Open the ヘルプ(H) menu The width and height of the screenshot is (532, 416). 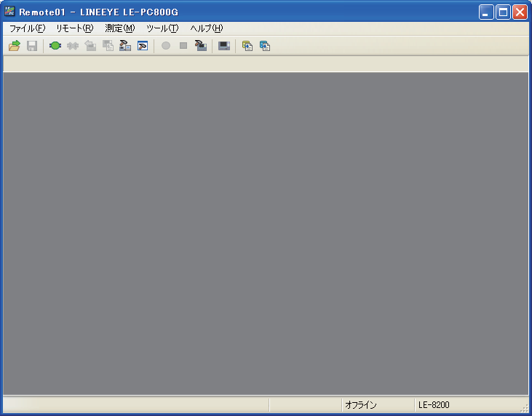[x=206, y=28]
